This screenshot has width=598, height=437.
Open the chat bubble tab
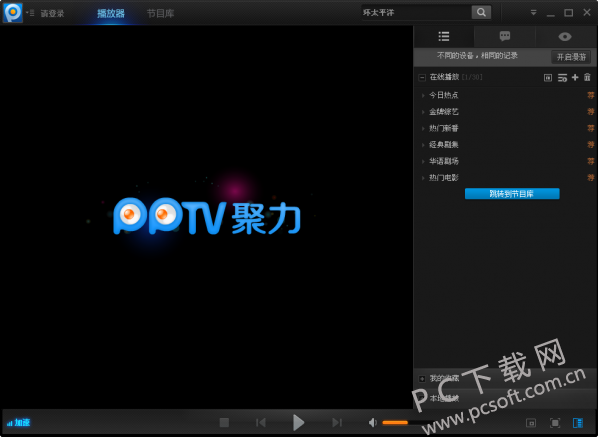(505, 37)
